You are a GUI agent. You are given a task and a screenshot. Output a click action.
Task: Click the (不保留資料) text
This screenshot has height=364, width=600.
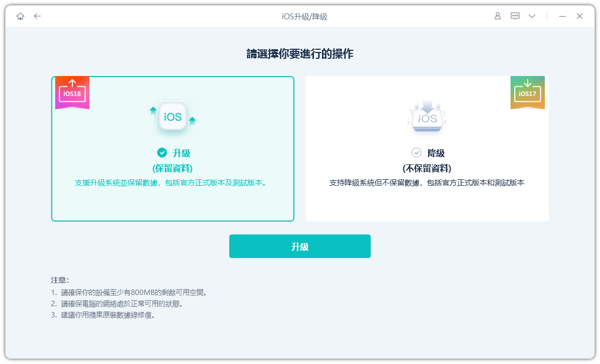(x=427, y=168)
